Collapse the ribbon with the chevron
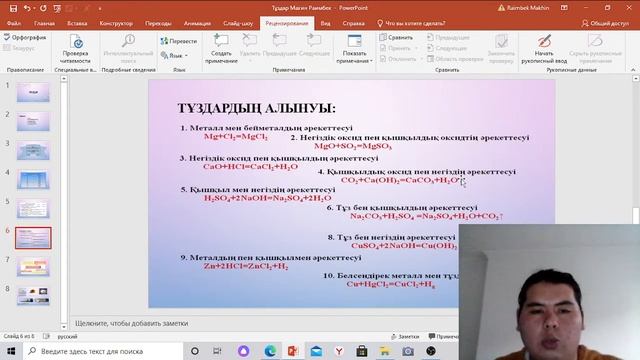The image size is (640, 360). pyautogui.click(x=633, y=70)
